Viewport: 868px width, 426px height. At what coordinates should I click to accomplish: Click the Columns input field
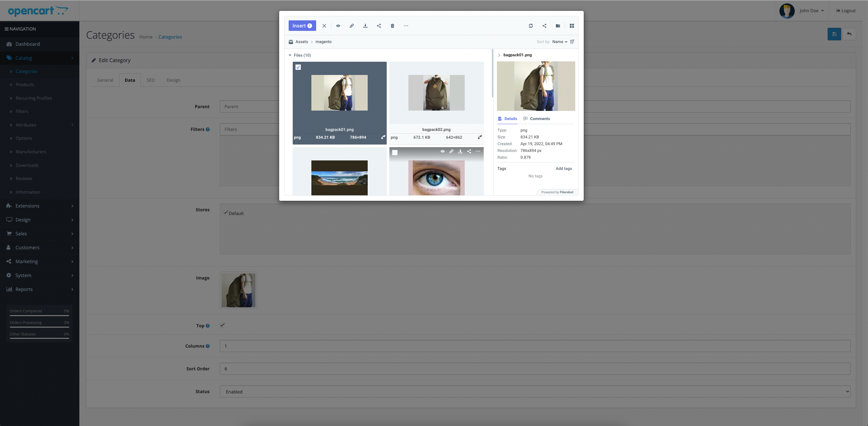[x=535, y=346]
